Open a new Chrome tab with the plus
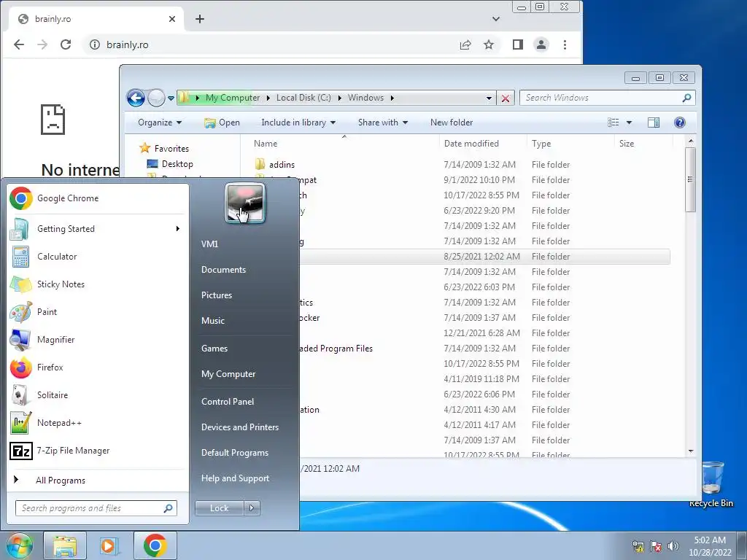This screenshot has width=747, height=560. (200, 19)
